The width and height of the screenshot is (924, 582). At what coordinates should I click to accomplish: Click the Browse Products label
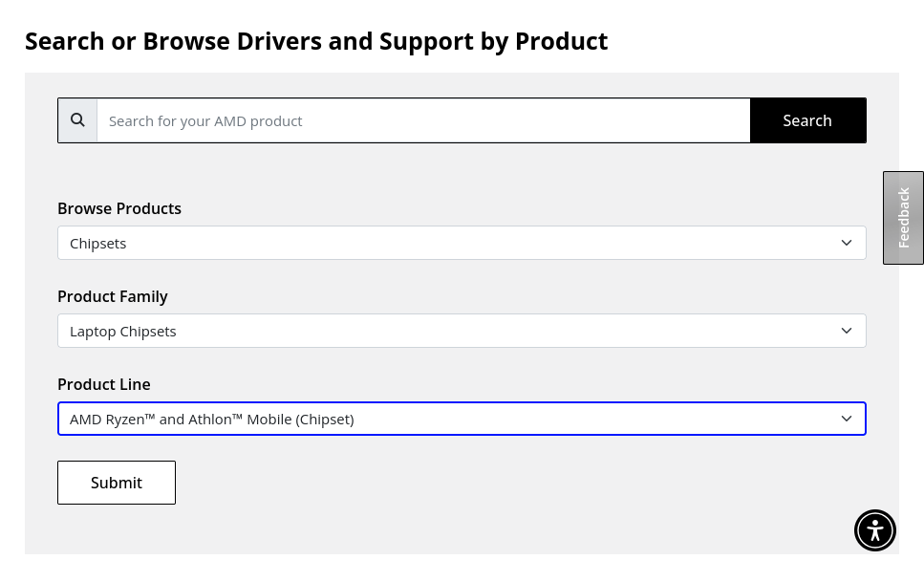coord(119,208)
